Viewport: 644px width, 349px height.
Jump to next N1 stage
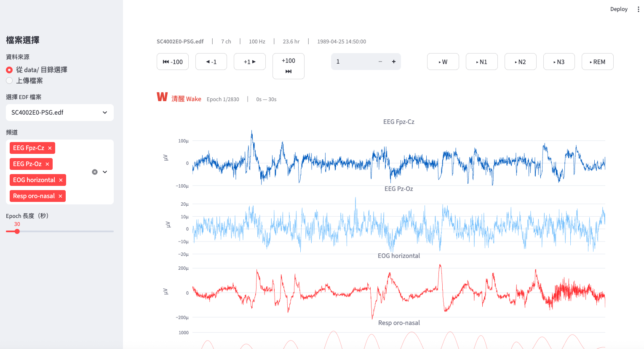tap(482, 62)
